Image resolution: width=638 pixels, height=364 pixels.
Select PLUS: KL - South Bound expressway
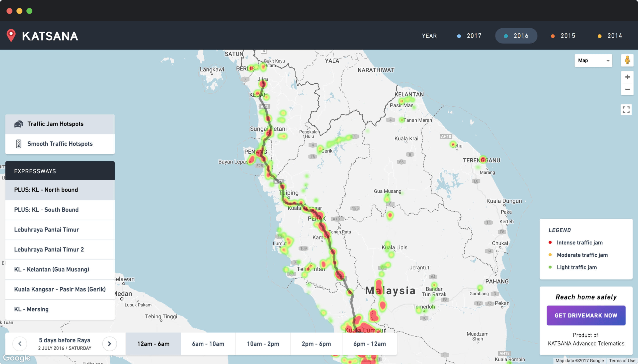[60, 210]
